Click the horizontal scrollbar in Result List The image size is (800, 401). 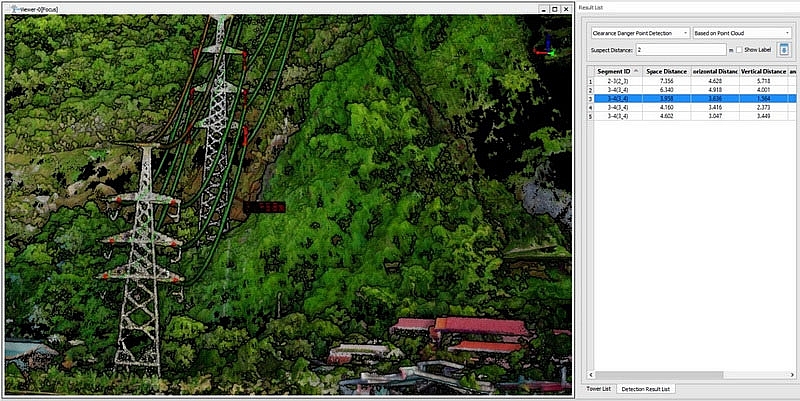pyautogui.click(x=659, y=375)
